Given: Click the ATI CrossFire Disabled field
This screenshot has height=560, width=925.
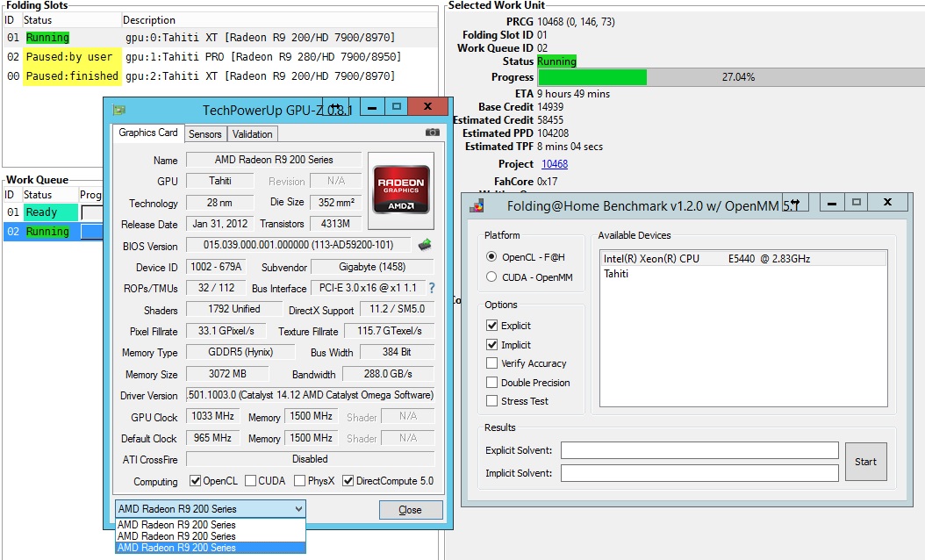Looking at the screenshot, I should [x=311, y=459].
